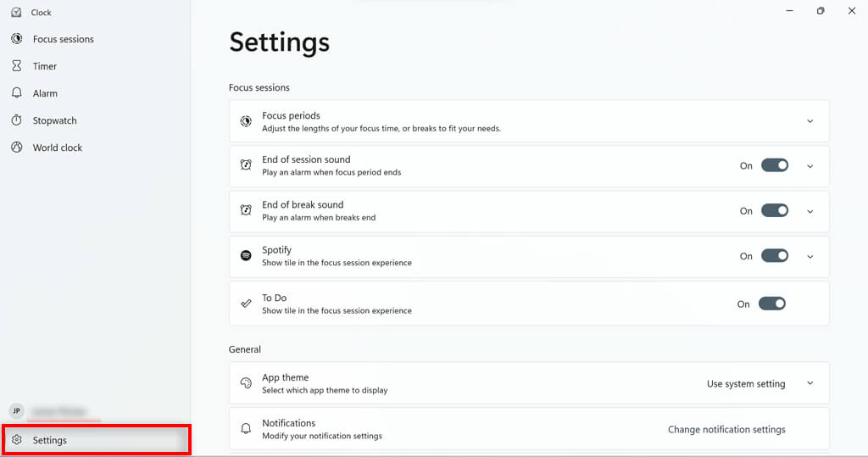Disable the End of break sound toggle

[775, 211]
